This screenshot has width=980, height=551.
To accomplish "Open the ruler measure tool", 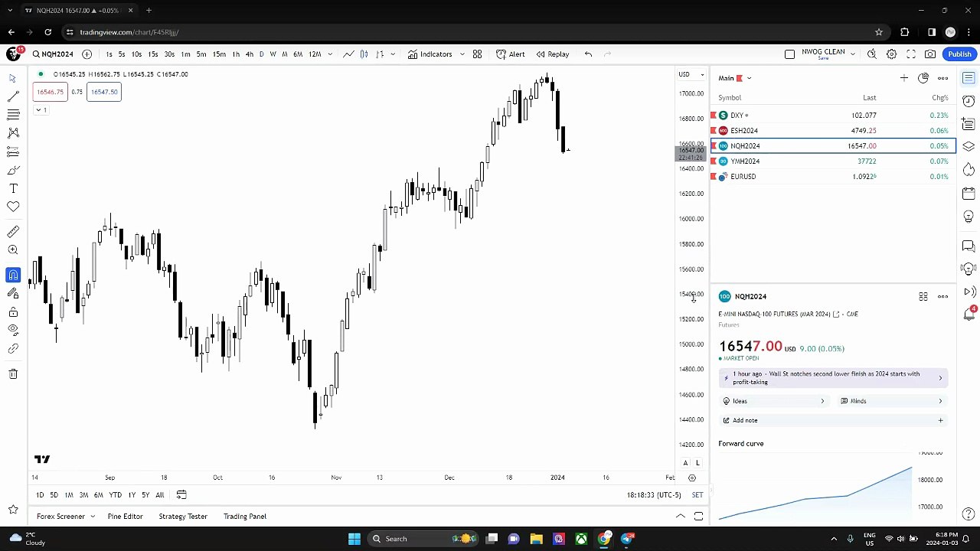I will point(13,232).
